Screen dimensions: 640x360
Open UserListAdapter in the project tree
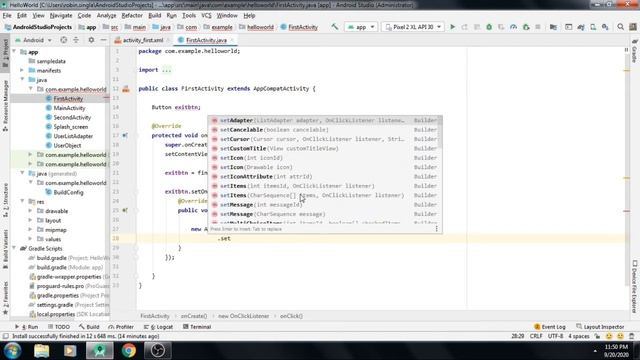pyautogui.click(x=73, y=136)
